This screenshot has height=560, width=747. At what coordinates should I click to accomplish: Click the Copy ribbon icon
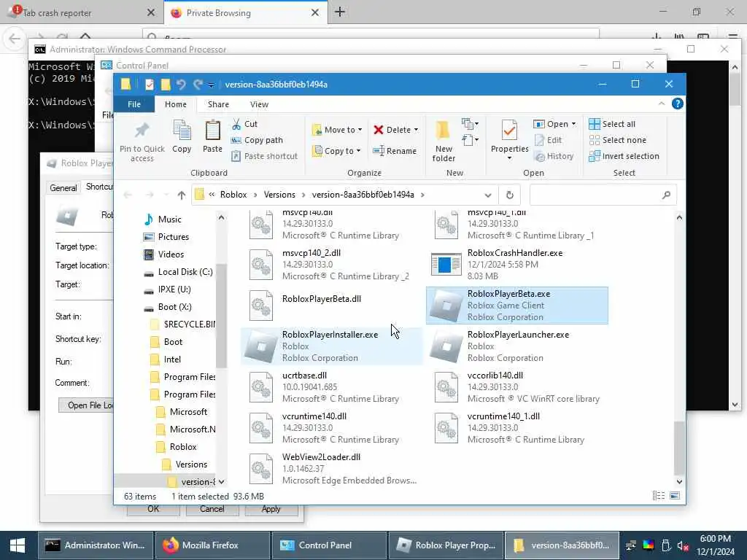pos(182,131)
